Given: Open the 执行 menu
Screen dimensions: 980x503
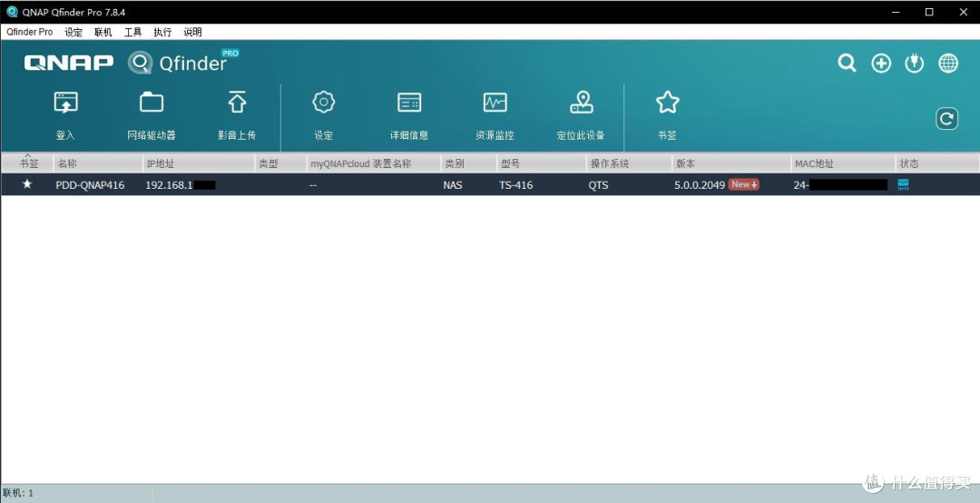Looking at the screenshot, I should point(162,32).
